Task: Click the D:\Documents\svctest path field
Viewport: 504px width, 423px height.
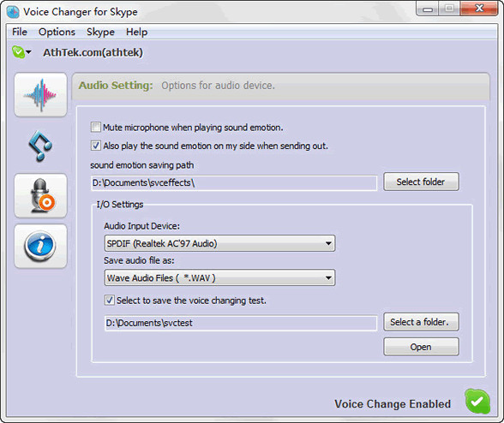Action: coord(241,323)
